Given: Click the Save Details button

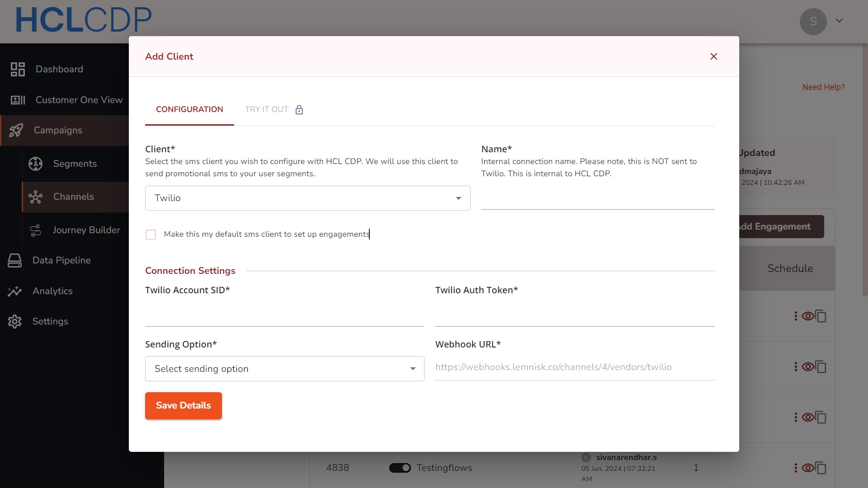Looking at the screenshot, I should [184, 406].
